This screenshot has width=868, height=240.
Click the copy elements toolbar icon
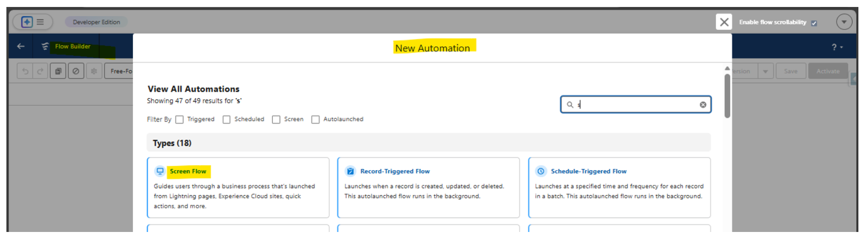point(58,71)
